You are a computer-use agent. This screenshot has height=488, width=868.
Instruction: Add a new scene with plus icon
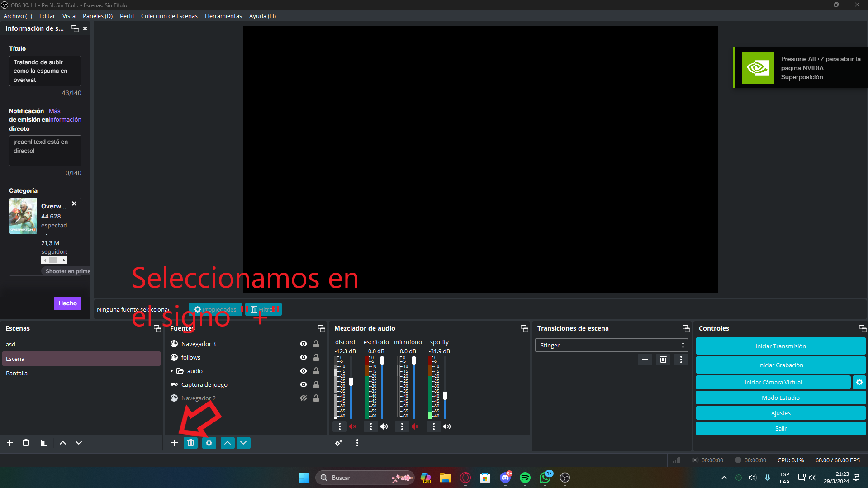click(10, 443)
